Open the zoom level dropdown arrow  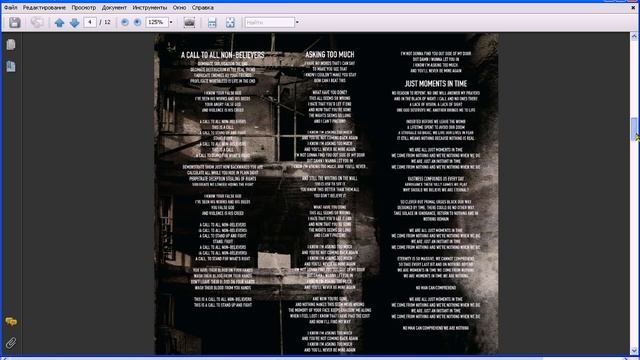coord(171,22)
